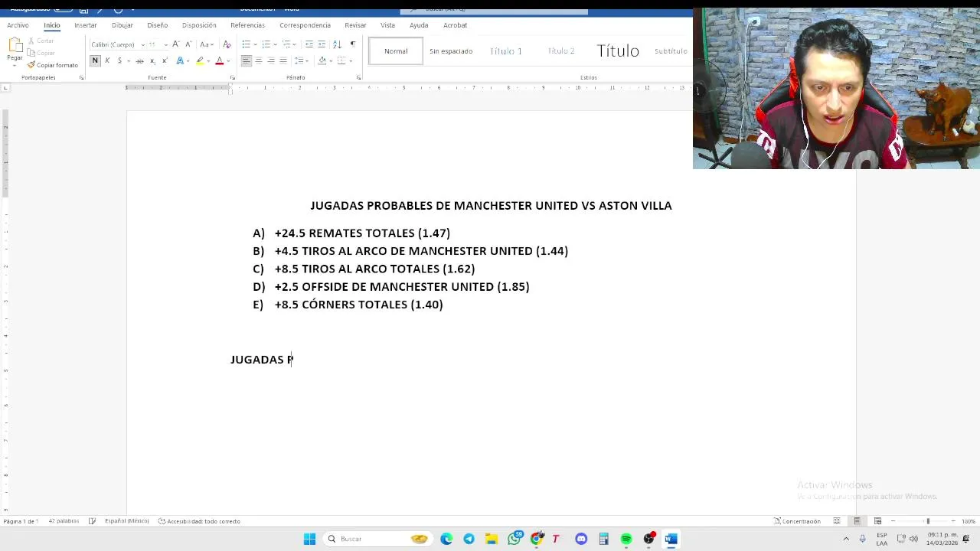The image size is (980, 551).
Task: Show paragraph marks pilcrow
Action: pos(352,44)
